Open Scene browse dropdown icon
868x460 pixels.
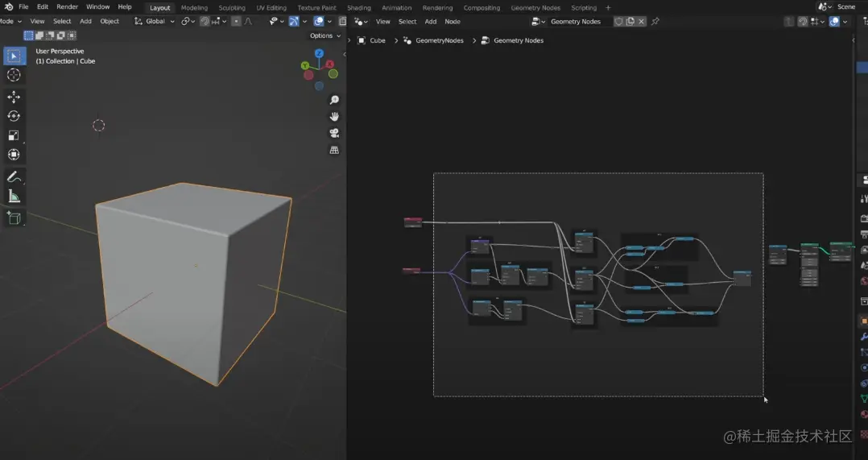(x=825, y=6)
